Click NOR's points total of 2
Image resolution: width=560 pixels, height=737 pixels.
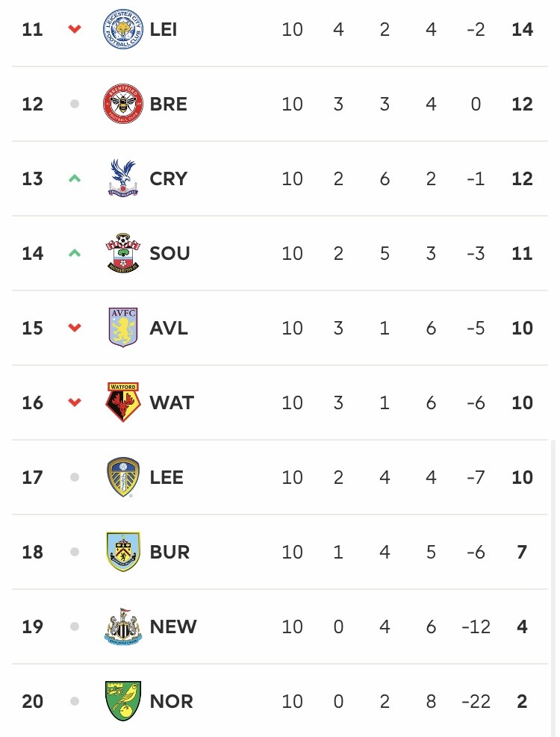[522, 701]
